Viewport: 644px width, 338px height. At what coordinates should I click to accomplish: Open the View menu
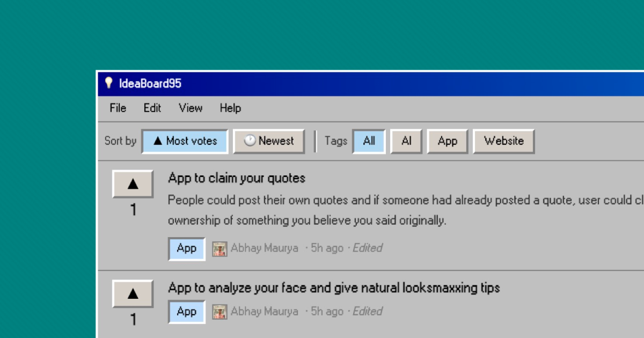coord(191,108)
